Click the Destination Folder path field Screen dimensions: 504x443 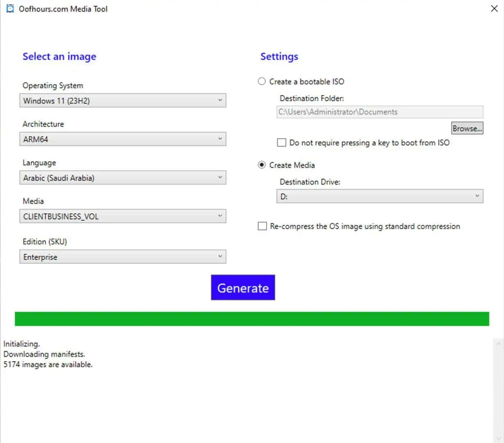click(380, 112)
